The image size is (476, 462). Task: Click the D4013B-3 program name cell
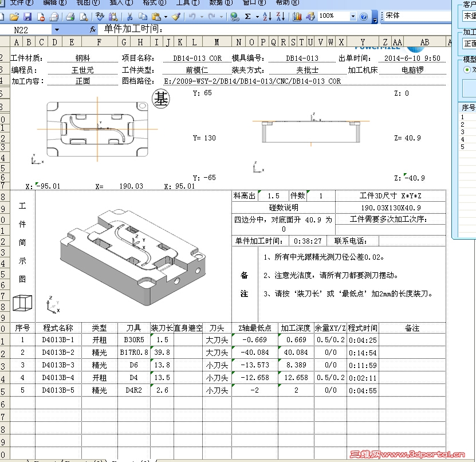tap(58, 365)
